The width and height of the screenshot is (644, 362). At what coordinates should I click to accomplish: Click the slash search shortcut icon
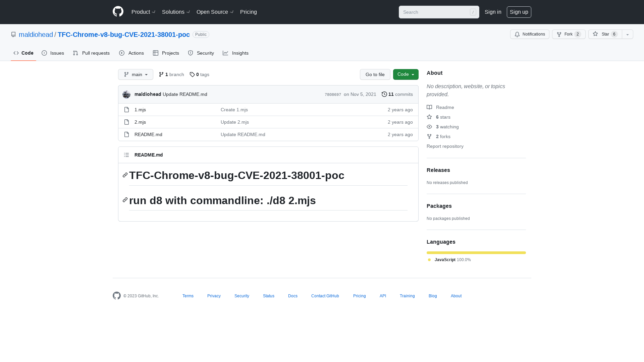click(x=473, y=12)
